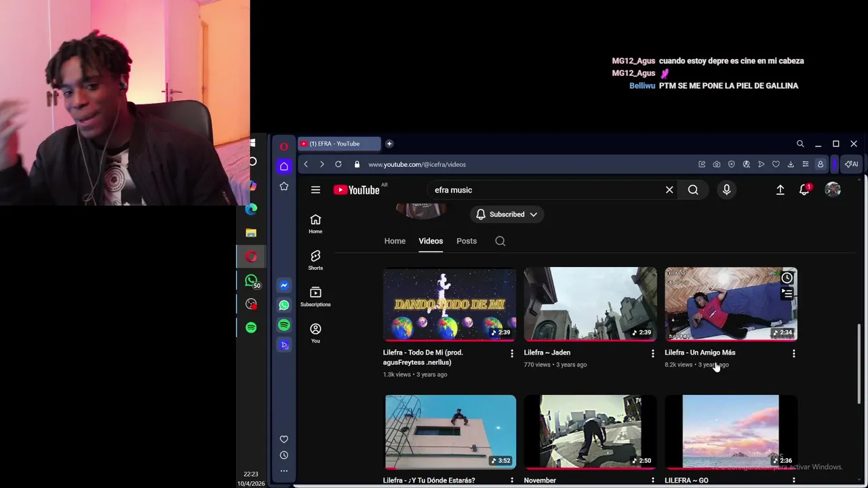
Task: Click the ad blocker shield icon
Action: coord(731,164)
